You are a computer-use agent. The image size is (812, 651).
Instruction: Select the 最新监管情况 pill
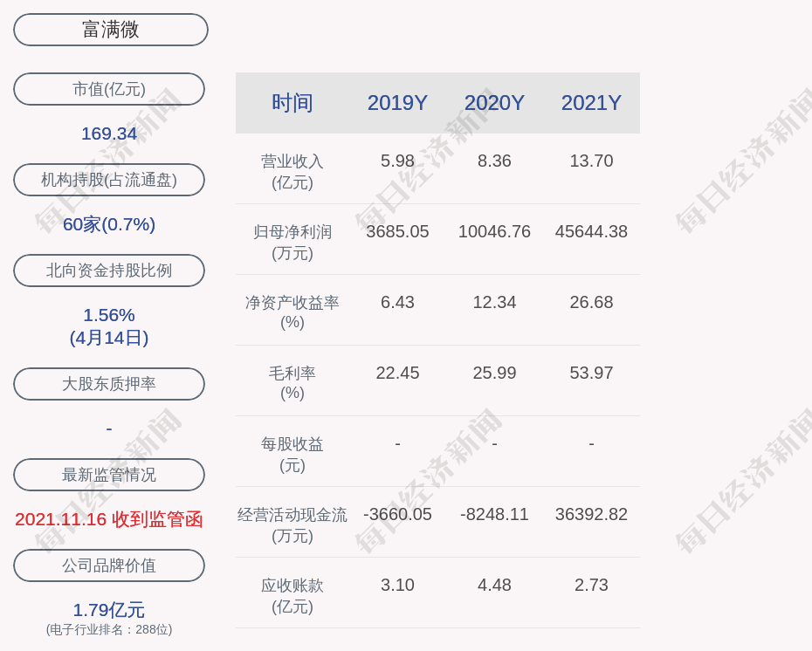[x=109, y=475]
